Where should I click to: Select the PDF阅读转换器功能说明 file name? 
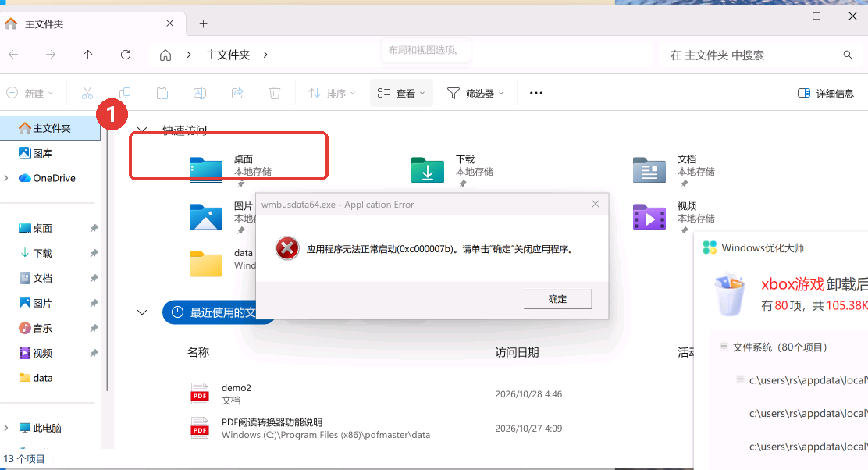[272, 422]
